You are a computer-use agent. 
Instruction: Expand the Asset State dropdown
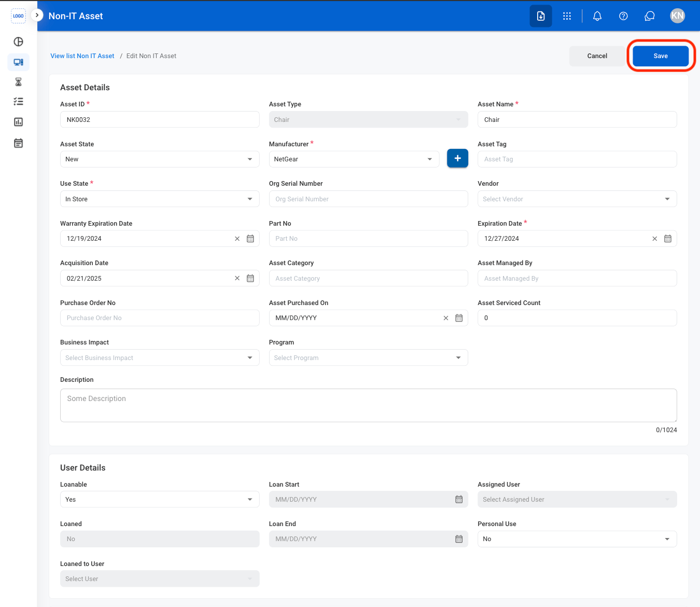tap(160, 159)
